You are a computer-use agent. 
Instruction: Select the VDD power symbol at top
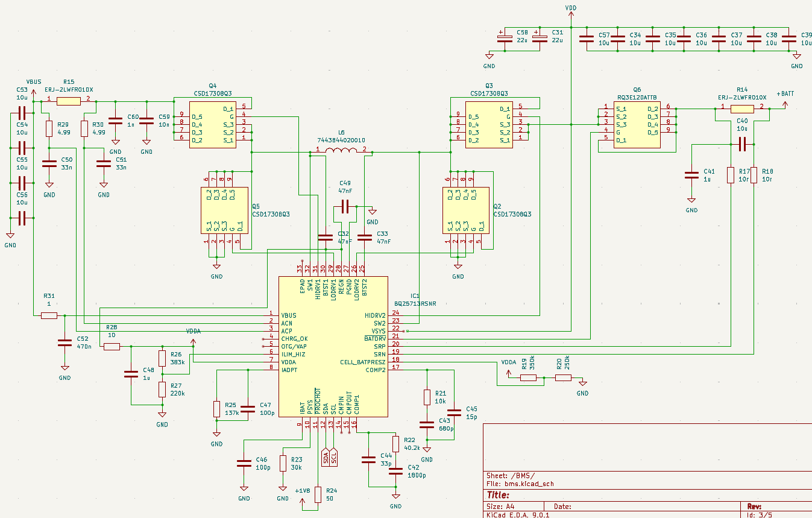point(571,8)
